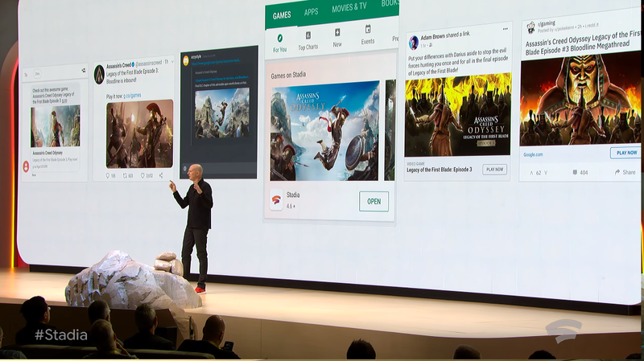Follow the g.co/games link in tweet
Viewport: 644px width, 361px height.
click(132, 96)
